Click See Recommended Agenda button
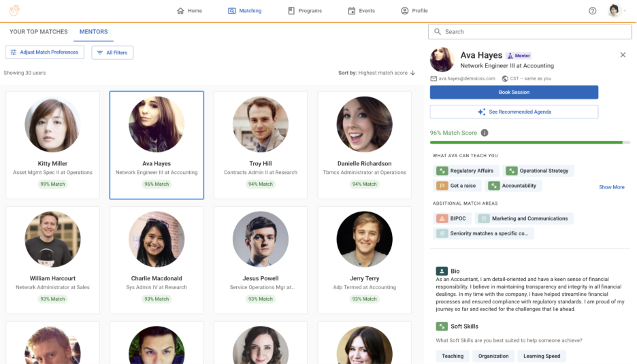The width and height of the screenshot is (637, 364). pyautogui.click(x=514, y=112)
